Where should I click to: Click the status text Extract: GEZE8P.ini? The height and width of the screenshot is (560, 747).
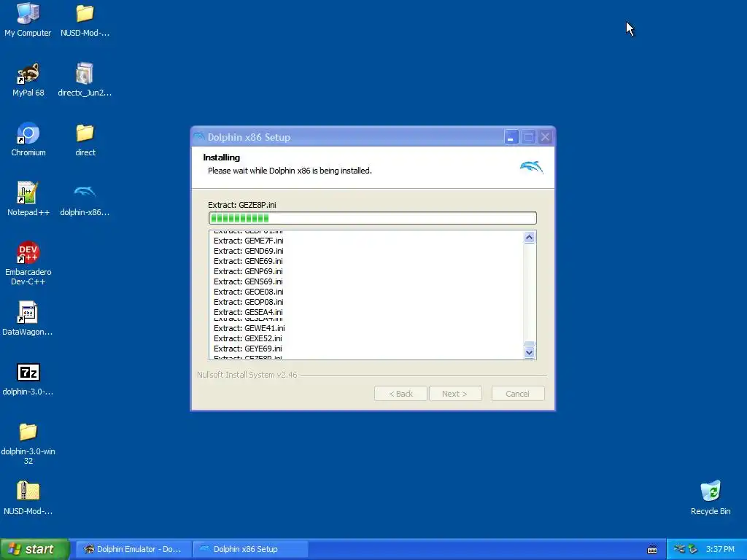pyautogui.click(x=242, y=205)
